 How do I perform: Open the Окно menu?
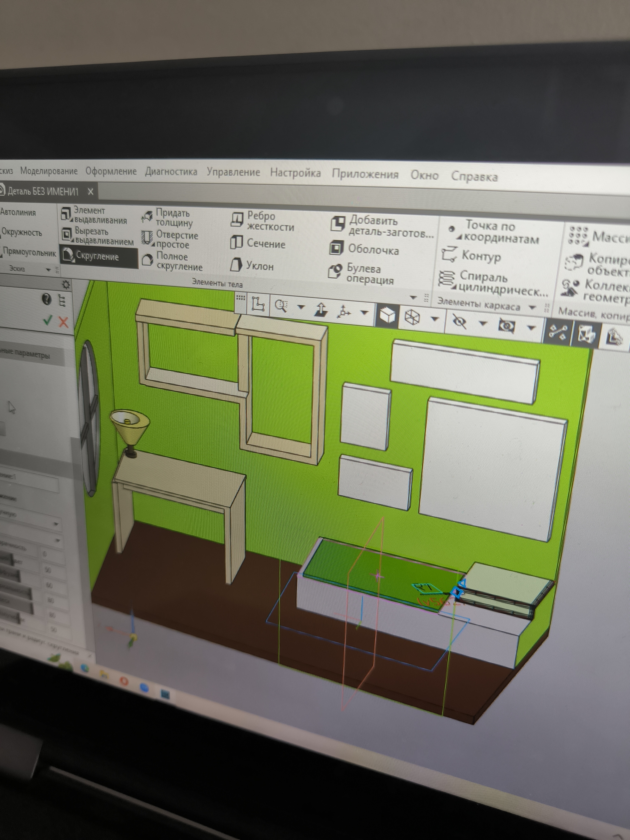(x=425, y=175)
